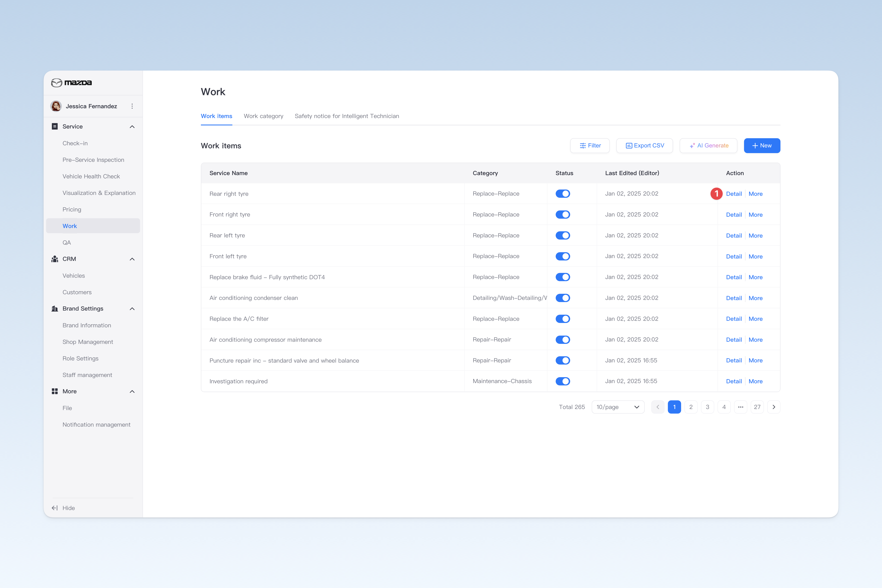
Task: Click the Brand Settings building icon
Action: point(55,308)
